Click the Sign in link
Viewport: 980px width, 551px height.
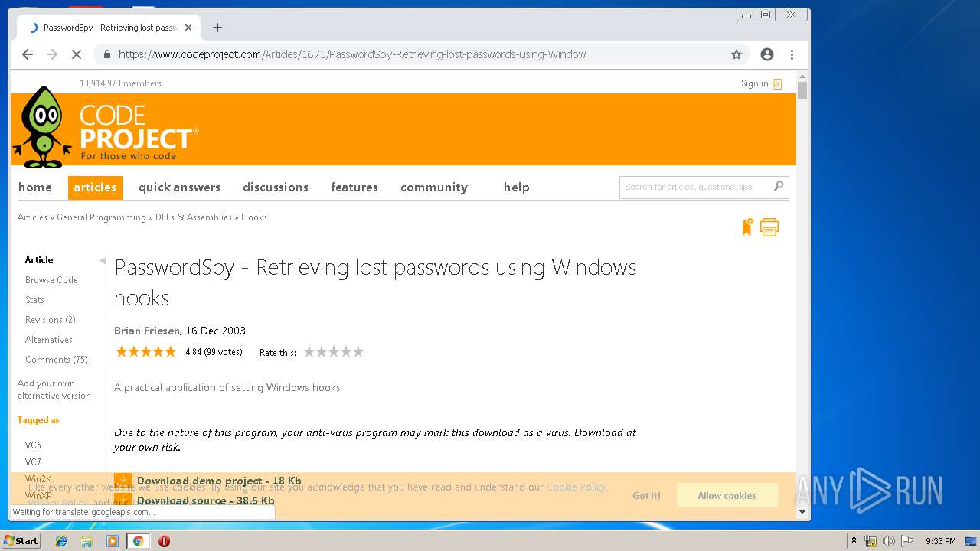(754, 84)
